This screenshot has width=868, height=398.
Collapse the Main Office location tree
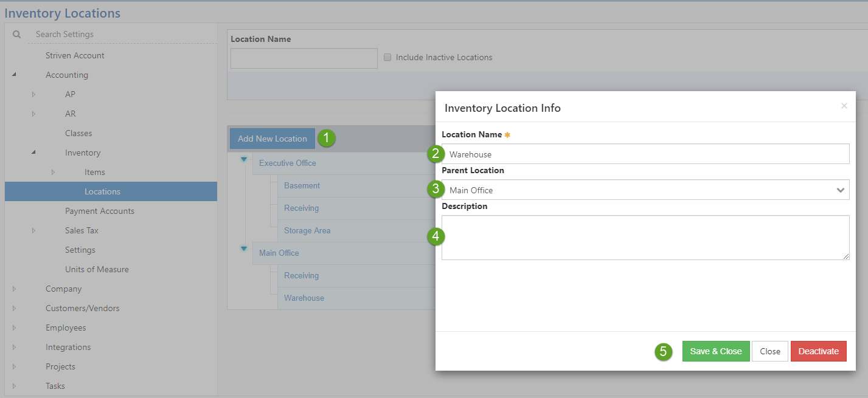tap(243, 249)
